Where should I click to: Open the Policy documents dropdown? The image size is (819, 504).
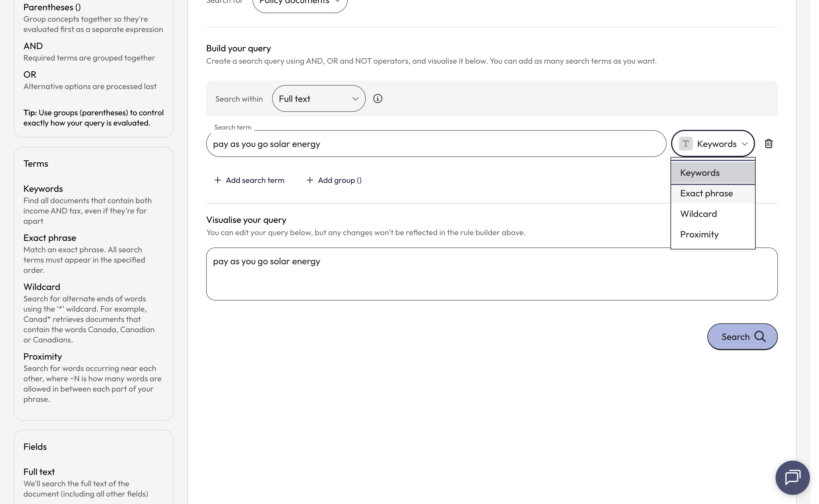pyautogui.click(x=300, y=3)
